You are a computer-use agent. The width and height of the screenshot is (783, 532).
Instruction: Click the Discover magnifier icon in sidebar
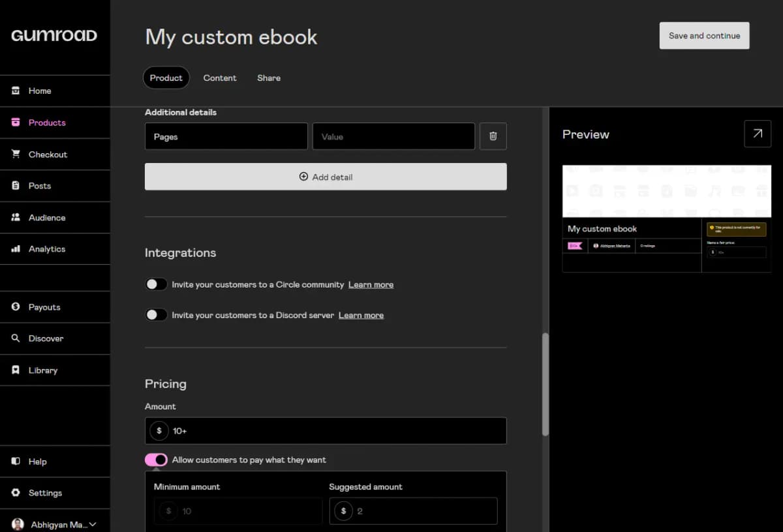tap(16, 338)
